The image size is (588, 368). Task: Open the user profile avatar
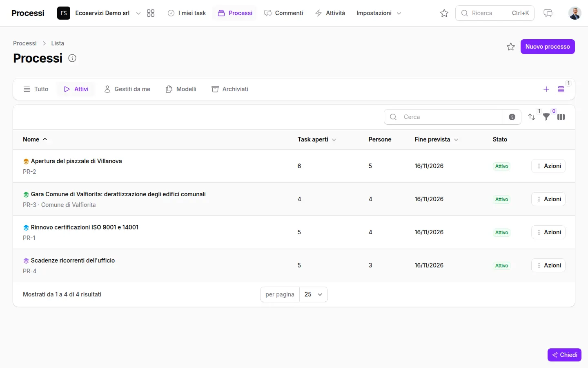[575, 13]
